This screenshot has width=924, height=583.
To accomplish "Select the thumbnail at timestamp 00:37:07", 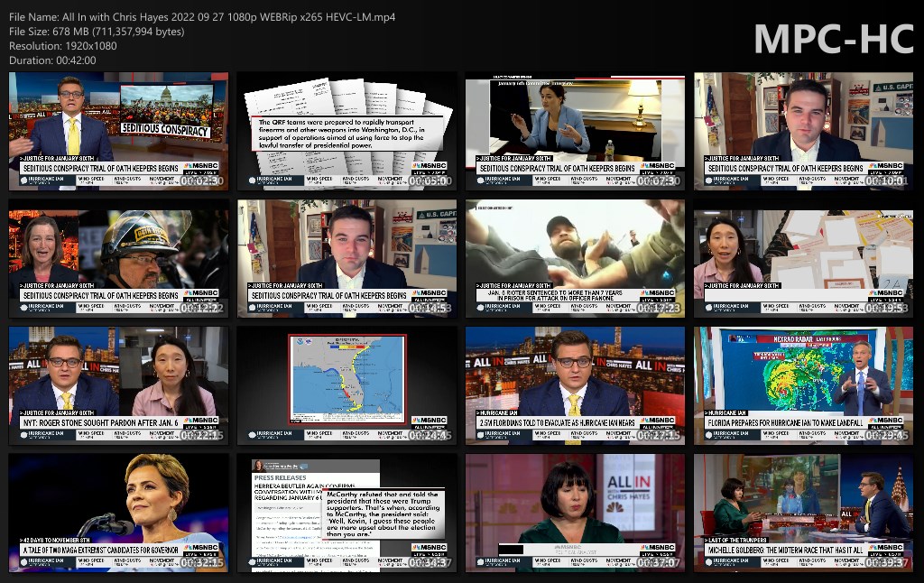I will (575, 514).
